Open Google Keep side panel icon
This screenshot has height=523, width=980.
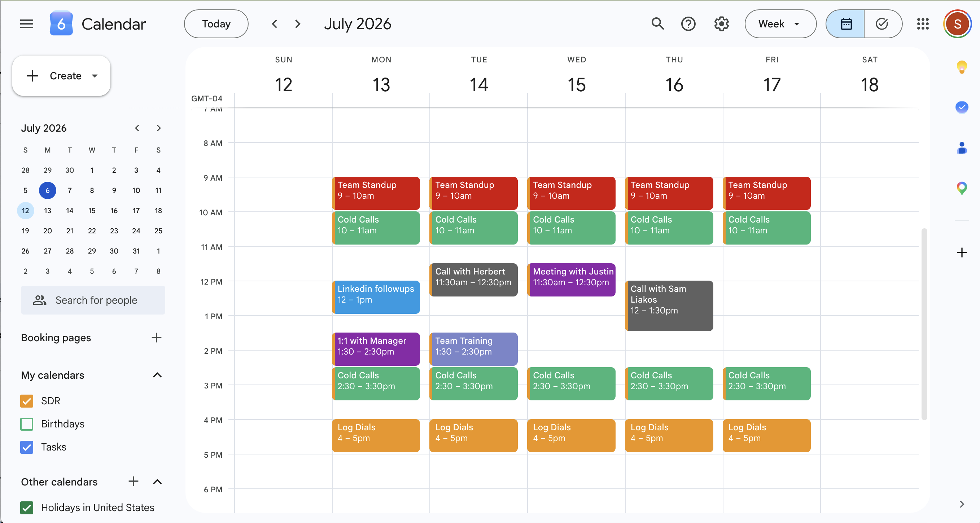(x=961, y=67)
